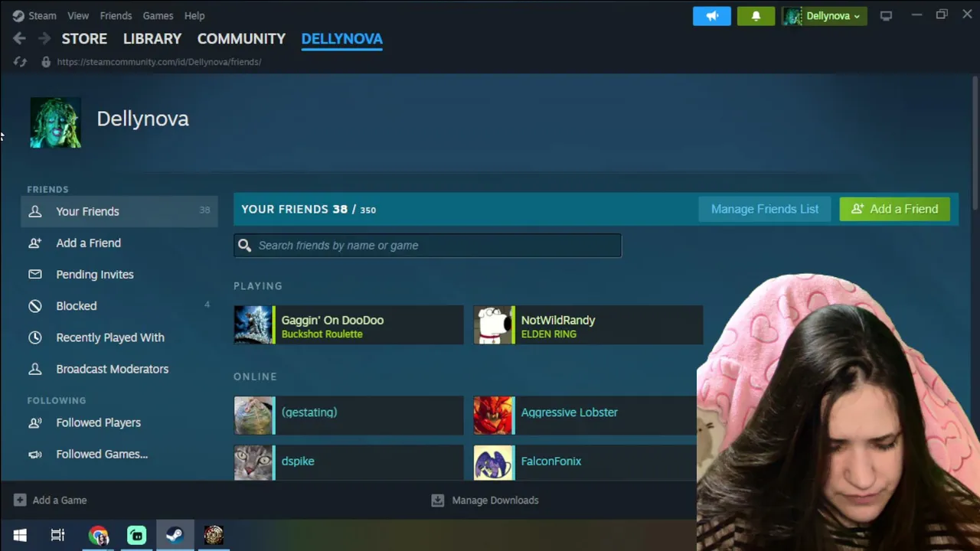Click the friends count 38 beside Your Friends
The height and width of the screenshot is (551, 980).
[204, 210]
